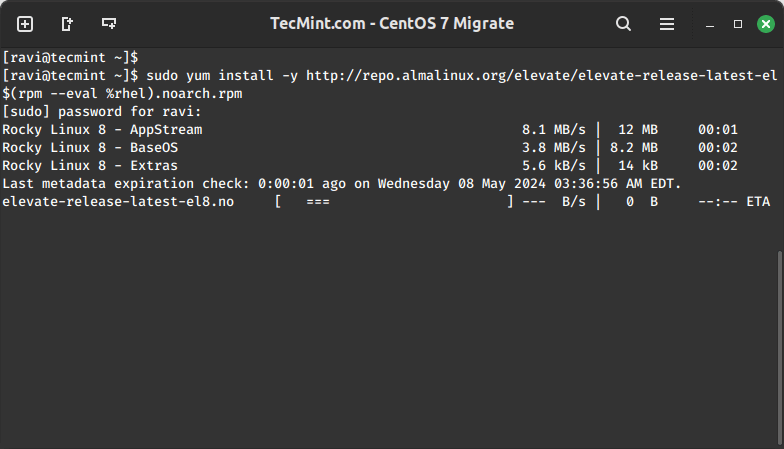Image resolution: width=784 pixels, height=449 pixels.
Task: Click the line 'Rocky Linux 8 - AppStream'
Action: click(x=102, y=130)
